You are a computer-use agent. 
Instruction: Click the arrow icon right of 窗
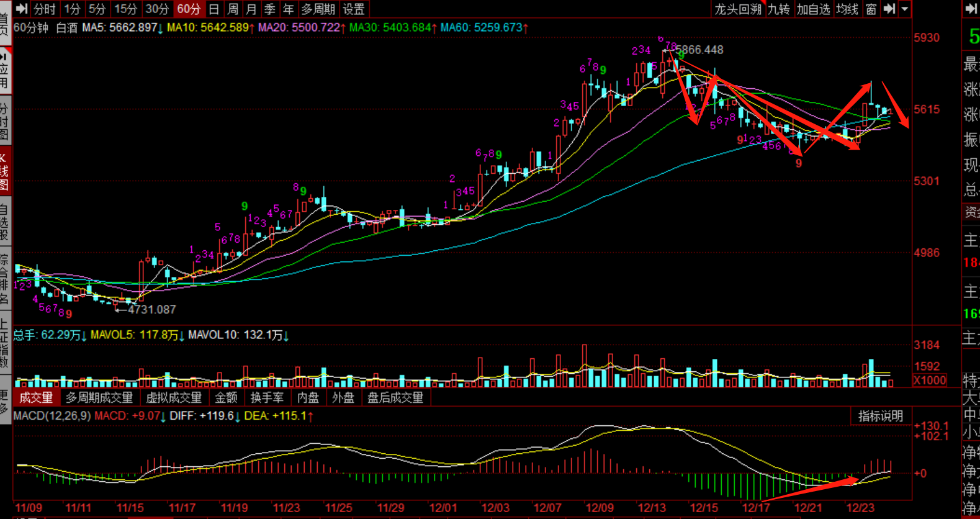coord(889,9)
